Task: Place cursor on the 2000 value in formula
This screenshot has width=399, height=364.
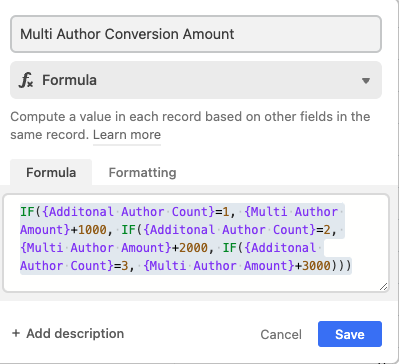Action: [194, 248]
